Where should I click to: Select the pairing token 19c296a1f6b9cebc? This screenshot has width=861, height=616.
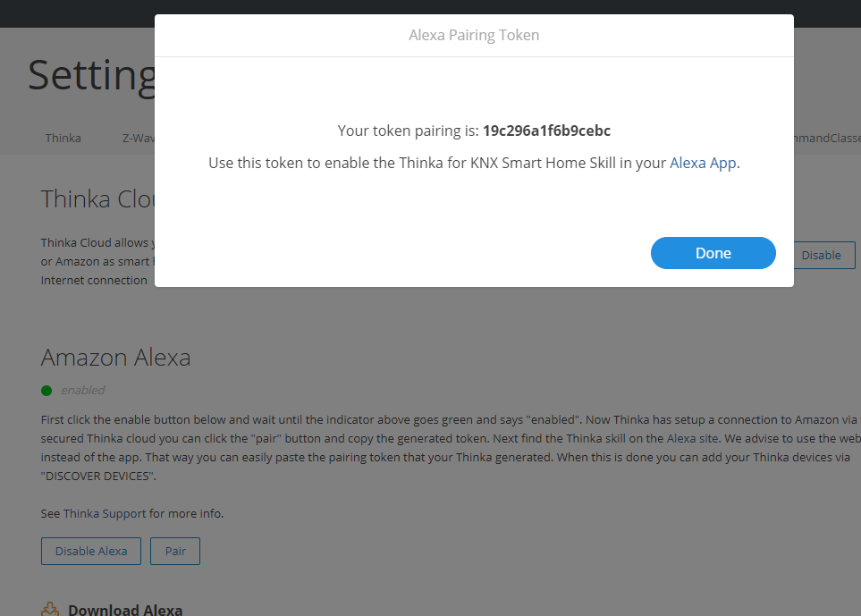pos(546,131)
